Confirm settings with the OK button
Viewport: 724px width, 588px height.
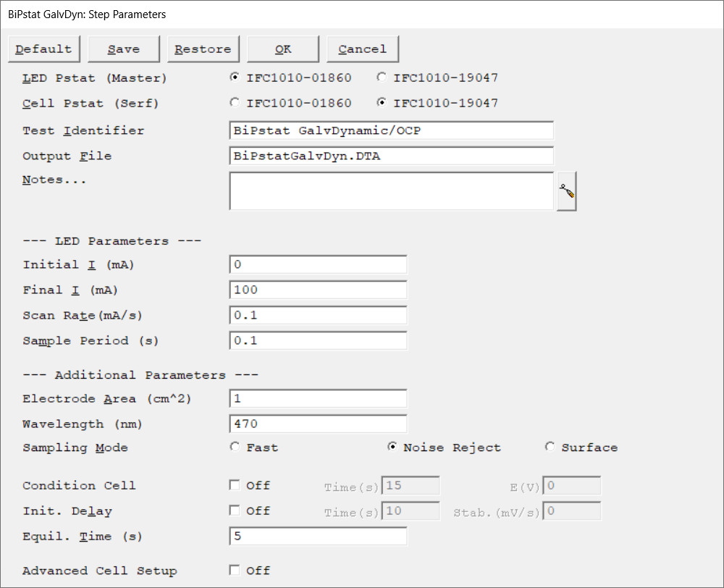pyautogui.click(x=283, y=49)
